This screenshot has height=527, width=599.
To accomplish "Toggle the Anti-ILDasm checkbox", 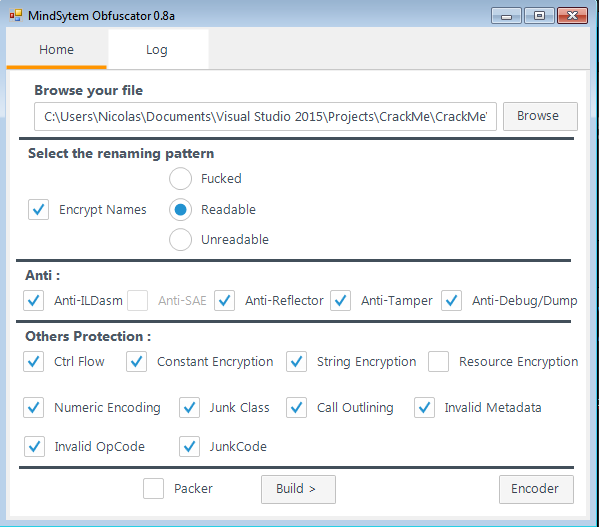I will coord(34,301).
